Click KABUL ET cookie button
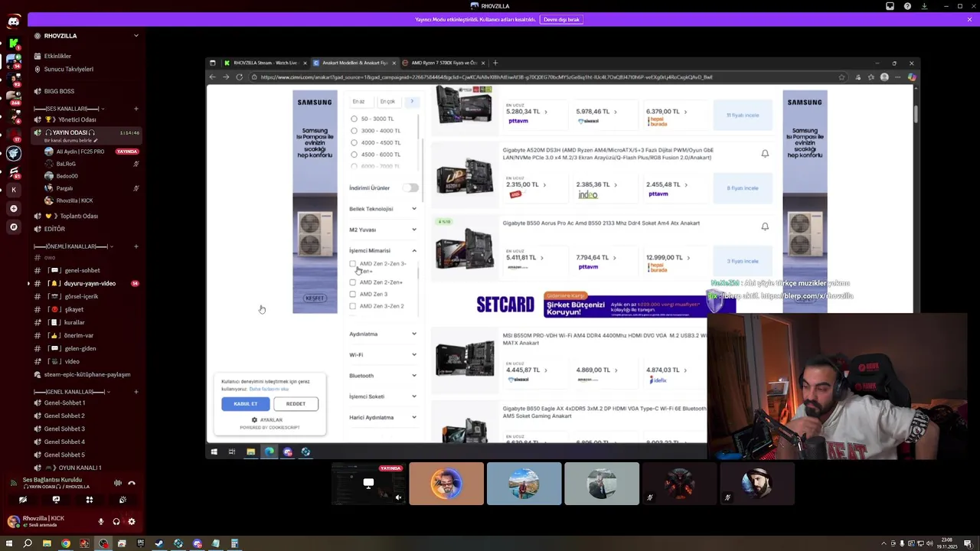This screenshot has height=551, width=980. tap(246, 404)
